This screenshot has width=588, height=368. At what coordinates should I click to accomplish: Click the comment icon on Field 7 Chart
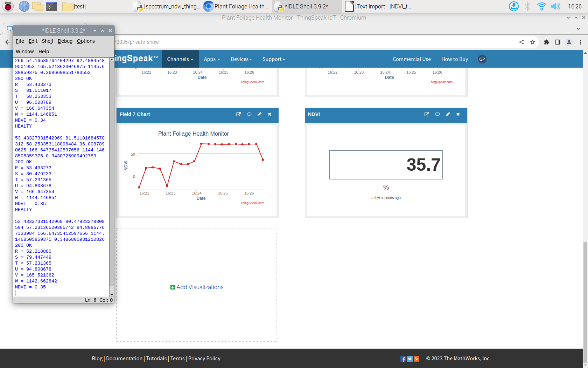249,114
